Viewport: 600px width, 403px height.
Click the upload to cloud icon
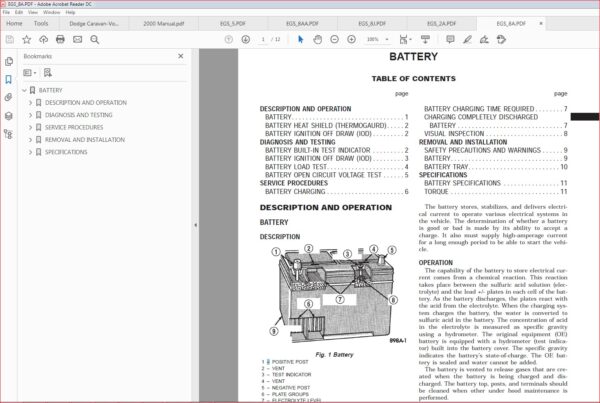click(43, 39)
